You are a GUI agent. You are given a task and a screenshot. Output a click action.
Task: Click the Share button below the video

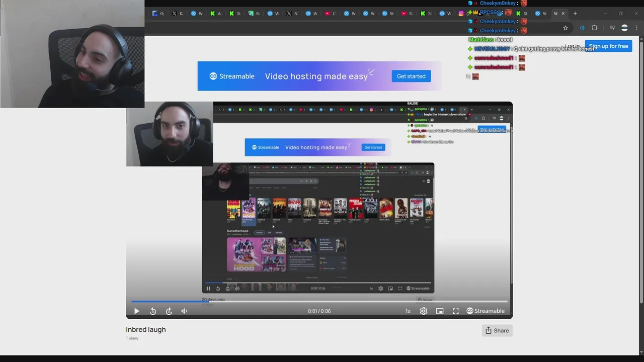click(497, 330)
